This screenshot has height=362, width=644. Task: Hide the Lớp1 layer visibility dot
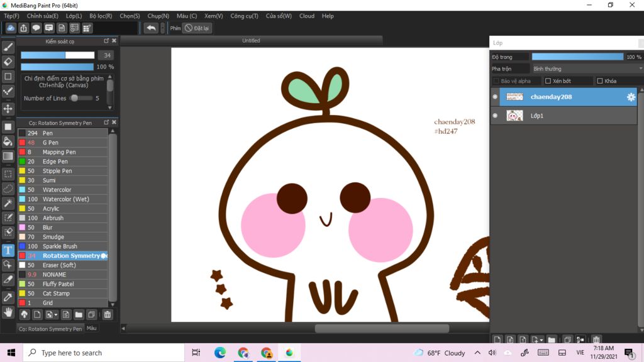[x=495, y=116]
